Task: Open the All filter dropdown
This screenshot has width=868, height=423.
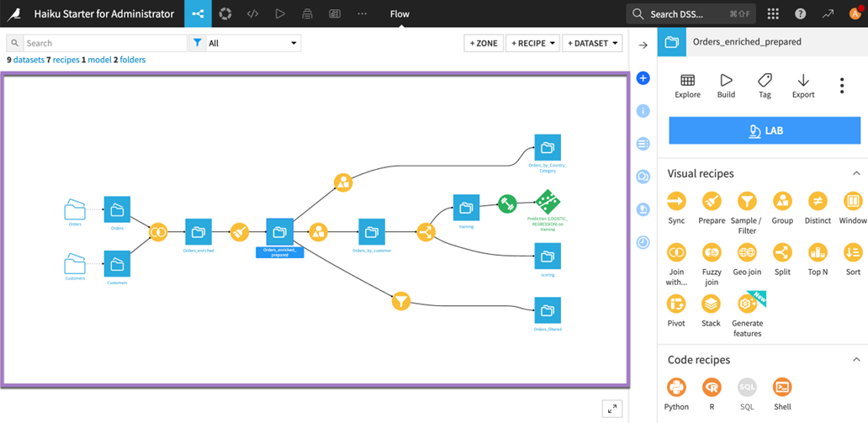Action: pyautogui.click(x=253, y=43)
